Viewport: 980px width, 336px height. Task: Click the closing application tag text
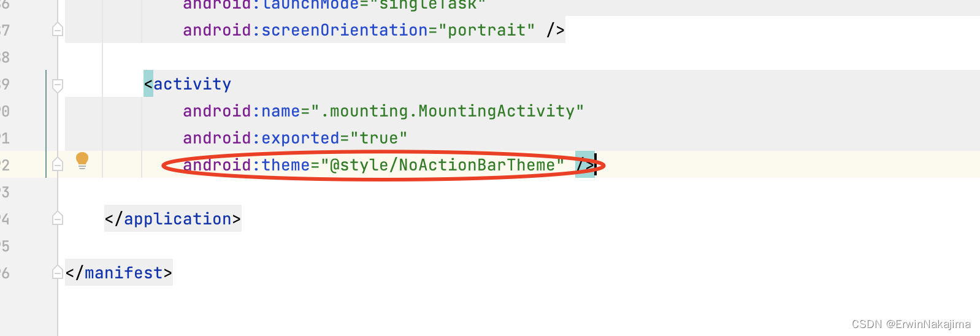click(x=173, y=219)
